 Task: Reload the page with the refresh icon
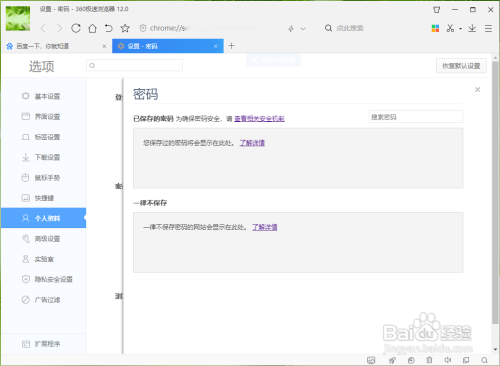[76, 28]
